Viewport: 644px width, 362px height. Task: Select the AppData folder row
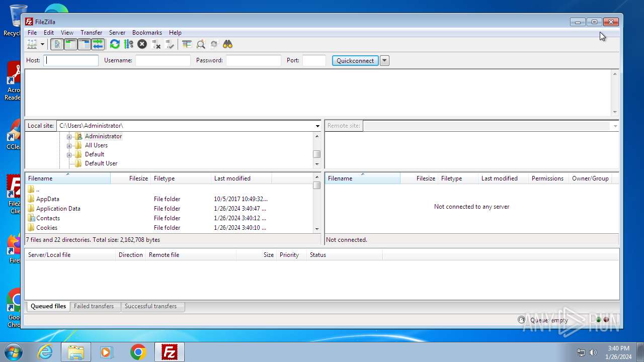tap(169, 199)
